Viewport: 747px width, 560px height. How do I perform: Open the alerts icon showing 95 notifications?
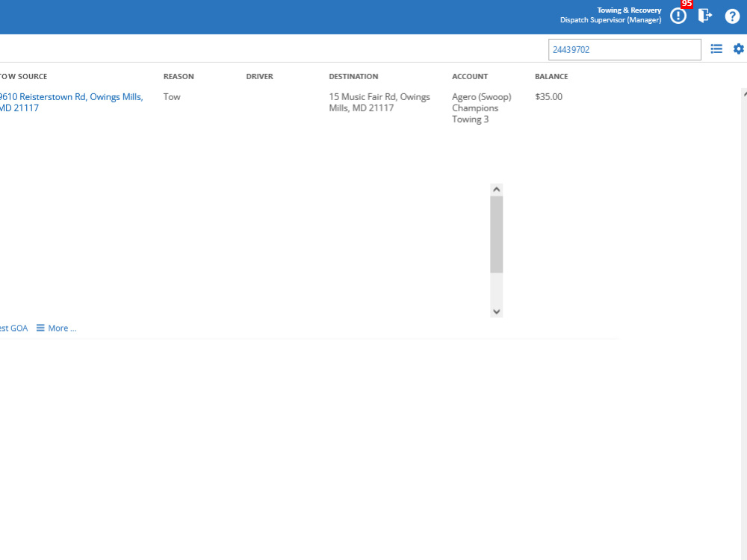pyautogui.click(x=678, y=16)
